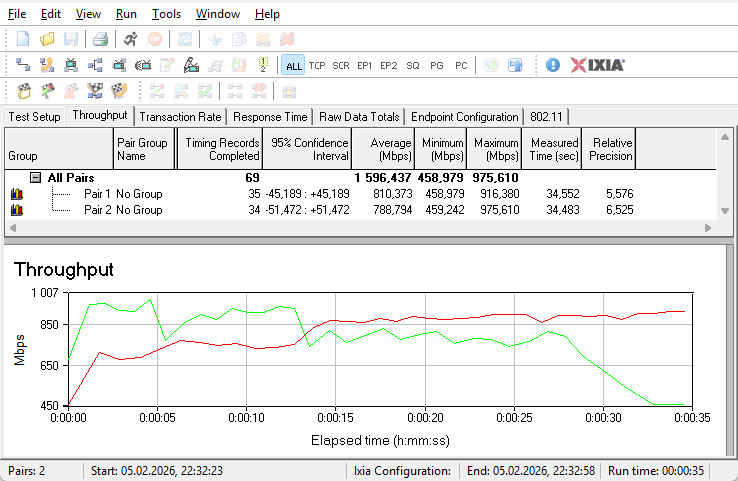Click the chart icon beside Pair 1

(16, 194)
